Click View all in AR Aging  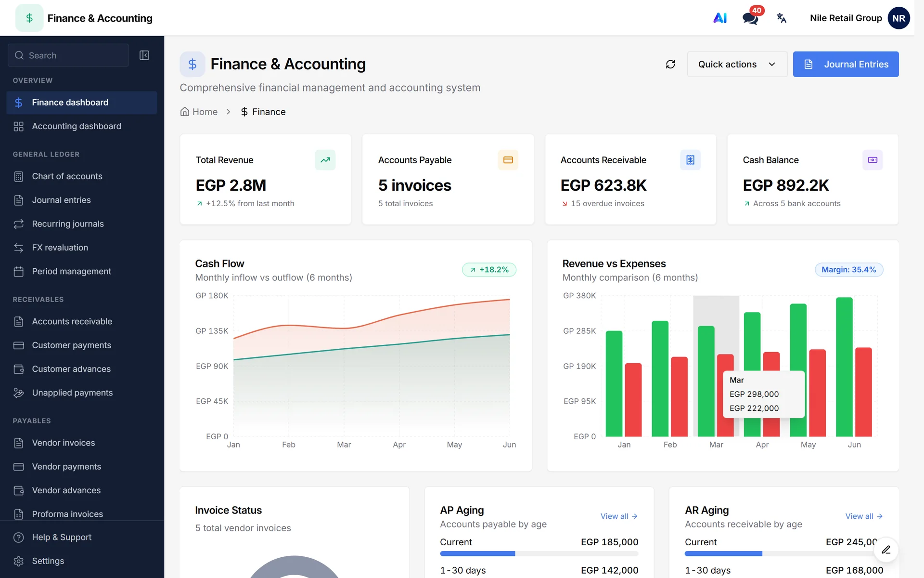[864, 516]
